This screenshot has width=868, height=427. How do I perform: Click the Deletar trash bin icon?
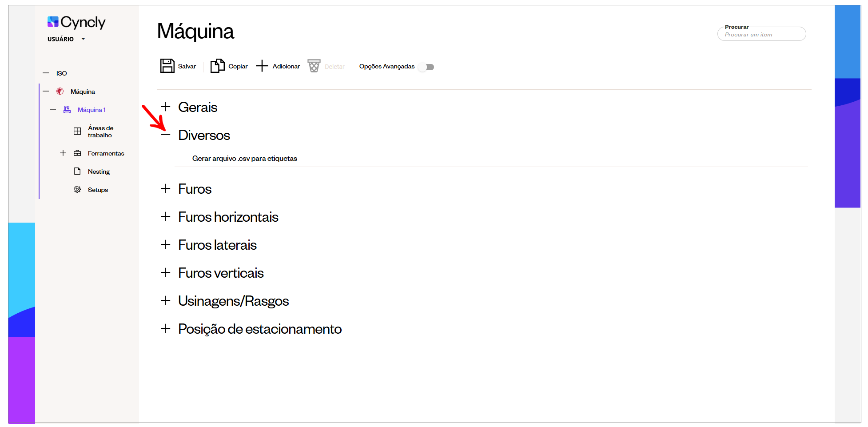pos(314,66)
